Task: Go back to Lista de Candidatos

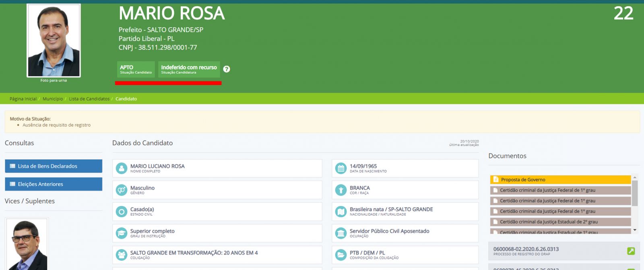Action: (x=89, y=99)
